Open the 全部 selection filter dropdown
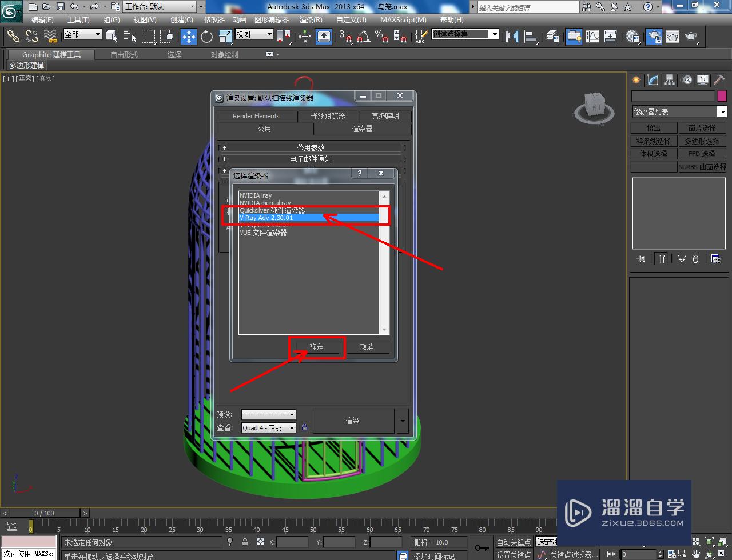Image resolution: width=732 pixels, height=560 pixels. tap(82, 34)
